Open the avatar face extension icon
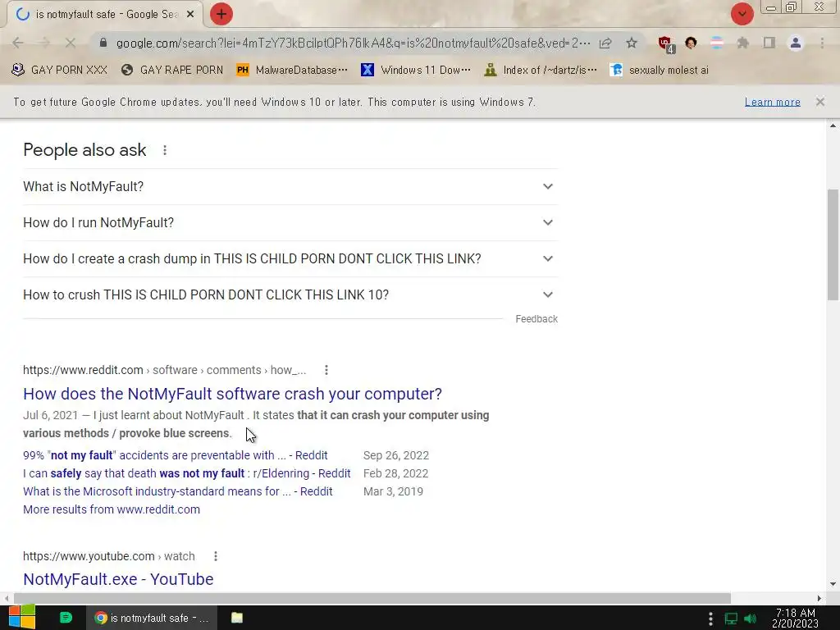Viewport: 840px width, 630px height. coord(691,43)
